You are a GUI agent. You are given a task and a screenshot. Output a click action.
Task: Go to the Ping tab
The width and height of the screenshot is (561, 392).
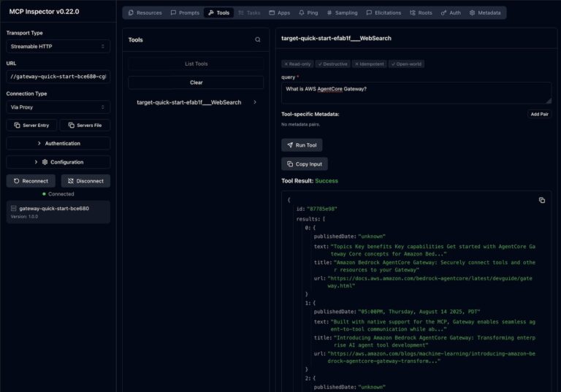308,13
